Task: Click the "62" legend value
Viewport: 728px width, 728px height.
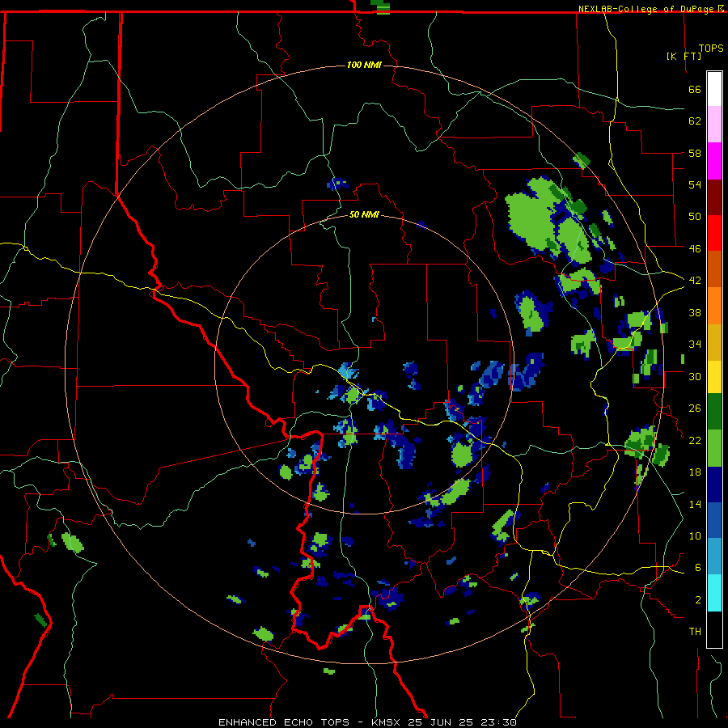Action: [695, 121]
